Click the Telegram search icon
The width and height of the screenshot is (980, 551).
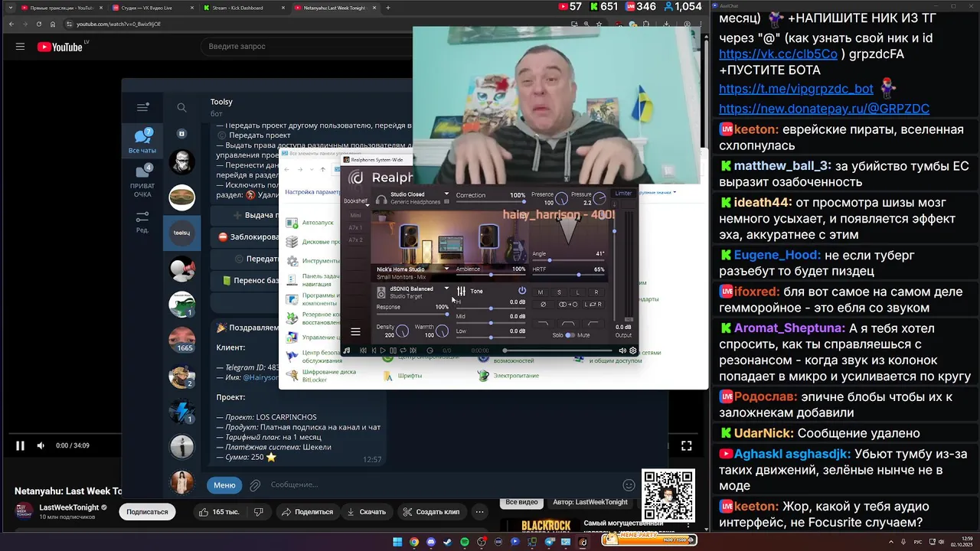tap(181, 108)
